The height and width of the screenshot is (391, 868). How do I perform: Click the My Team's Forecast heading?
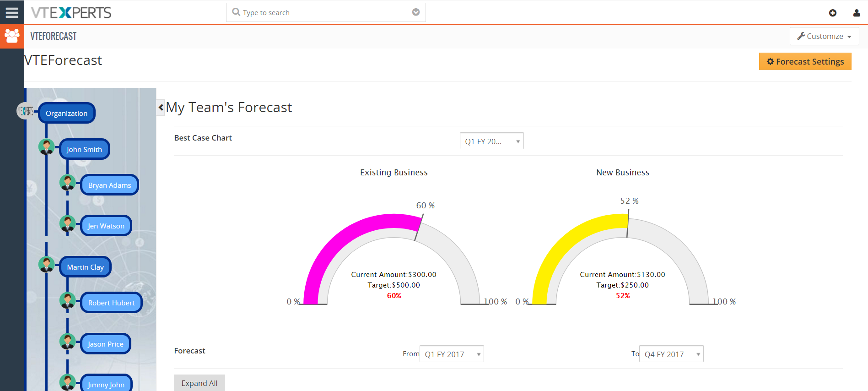pyautogui.click(x=229, y=108)
